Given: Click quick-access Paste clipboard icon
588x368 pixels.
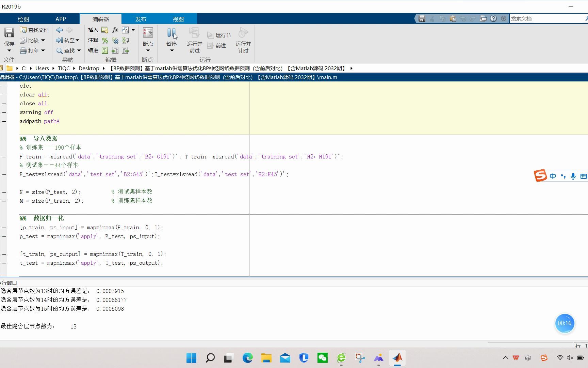Looking at the screenshot, I should pos(453,19).
